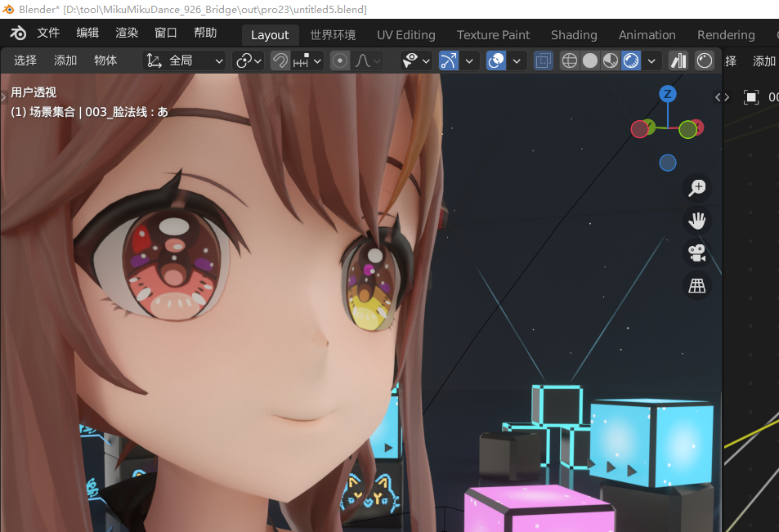Open the 物体 (Object) viewport menu
The height and width of the screenshot is (532, 779).
(x=105, y=60)
